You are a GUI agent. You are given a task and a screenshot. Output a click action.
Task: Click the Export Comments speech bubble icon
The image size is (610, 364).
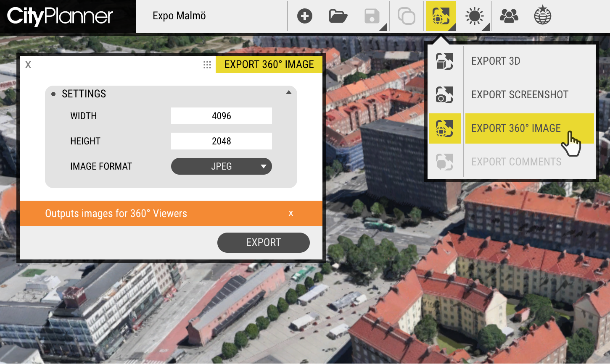(445, 162)
